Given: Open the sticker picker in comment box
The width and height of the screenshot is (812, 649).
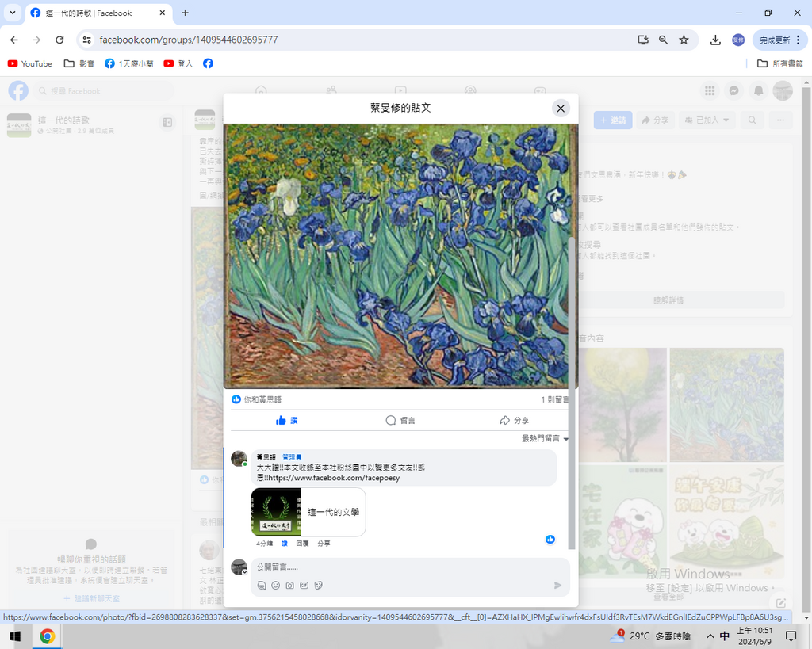Looking at the screenshot, I should 319,586.
